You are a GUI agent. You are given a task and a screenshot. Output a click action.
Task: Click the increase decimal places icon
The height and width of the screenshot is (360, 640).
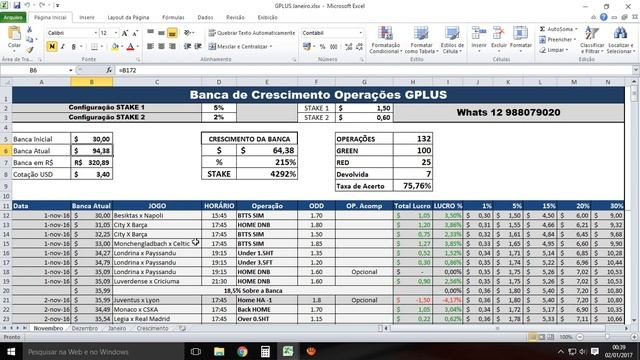click(x=349, y=47)
